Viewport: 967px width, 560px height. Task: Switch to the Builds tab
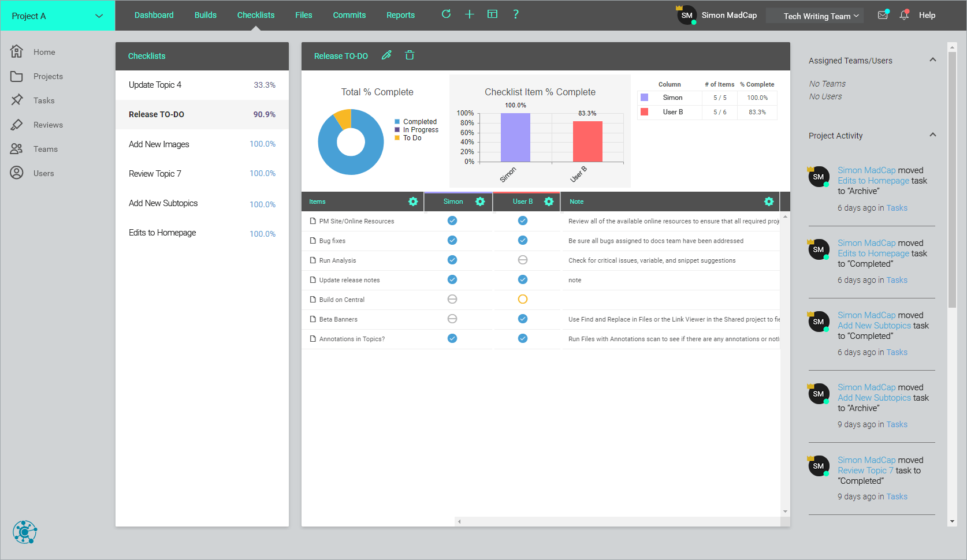(205, 15)
